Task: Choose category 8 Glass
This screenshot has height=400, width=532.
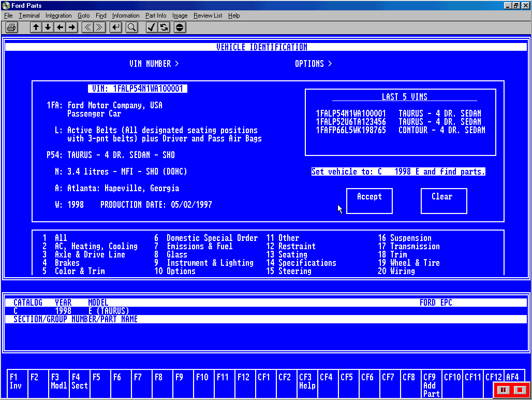Action: [x=170, y=254]
